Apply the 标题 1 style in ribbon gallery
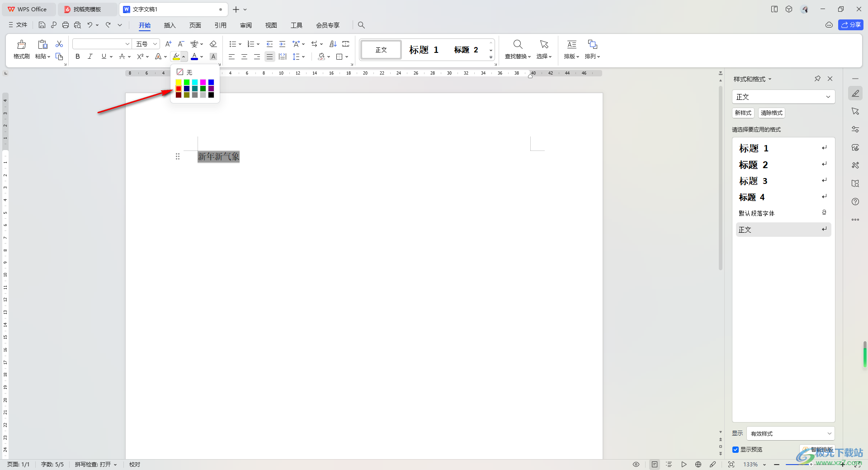 coord(424,50)
